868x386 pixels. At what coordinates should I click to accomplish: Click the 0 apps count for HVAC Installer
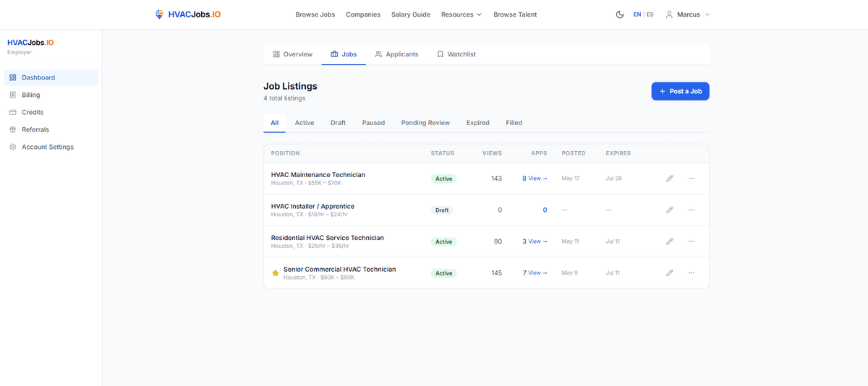point(545,210)
